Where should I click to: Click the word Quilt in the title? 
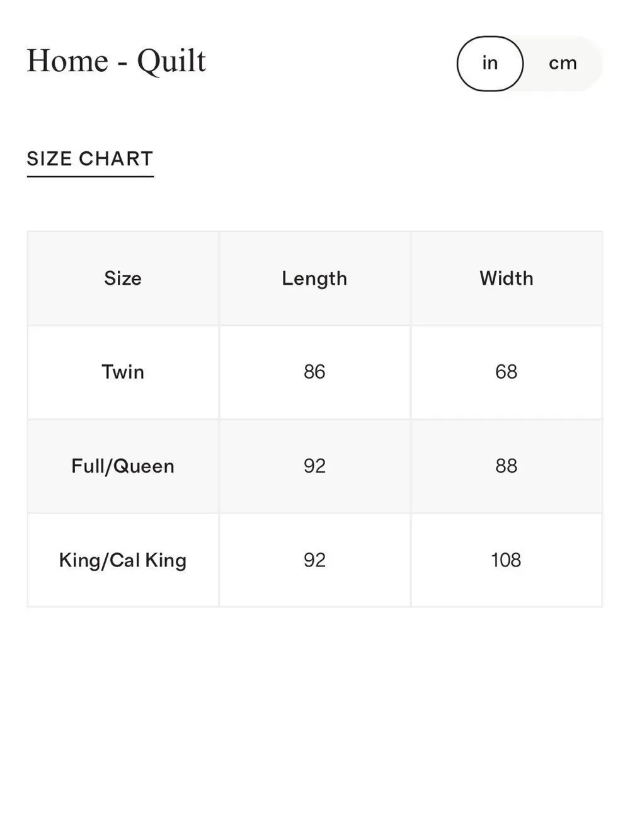tap(171, 62)
